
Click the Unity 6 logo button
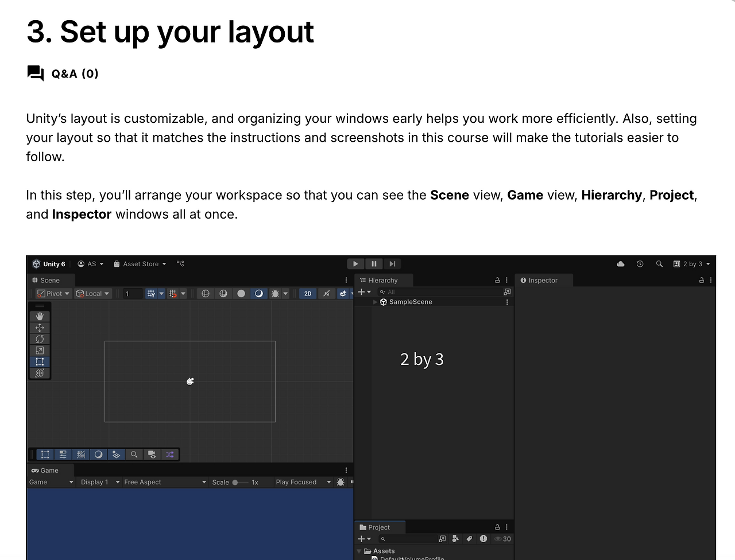[49, 264]
